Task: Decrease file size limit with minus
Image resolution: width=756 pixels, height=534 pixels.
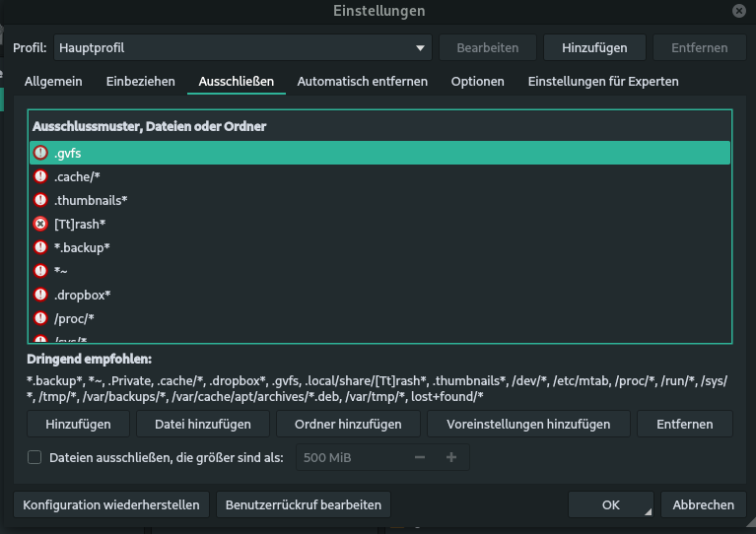Action: tap(420, 457)
